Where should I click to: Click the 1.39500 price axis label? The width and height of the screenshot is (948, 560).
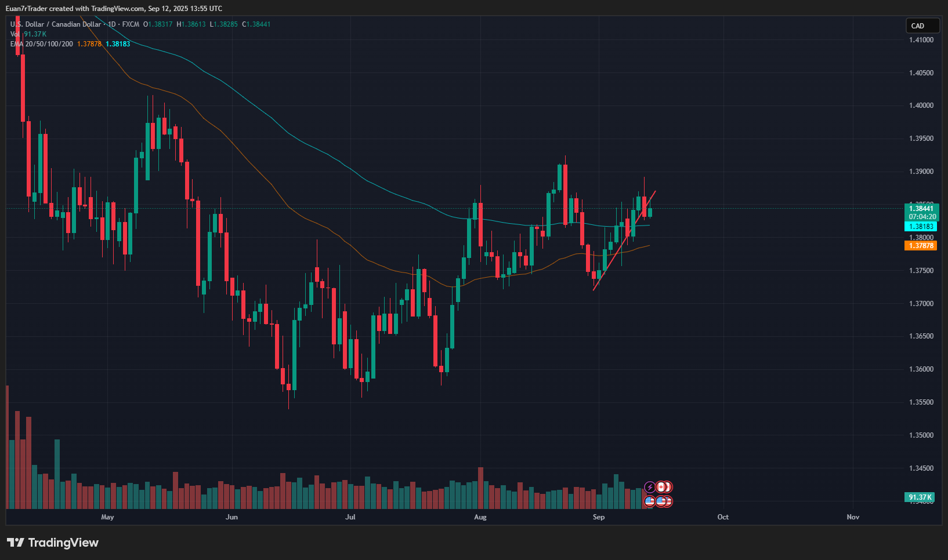pyautogui.click(x=921, y=139)
